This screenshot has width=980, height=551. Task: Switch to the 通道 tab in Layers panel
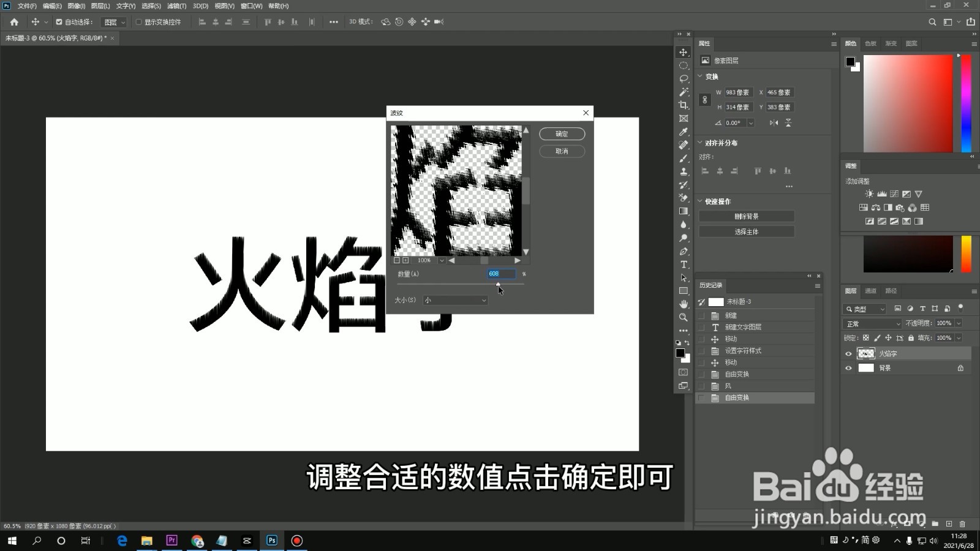[870, 291]
